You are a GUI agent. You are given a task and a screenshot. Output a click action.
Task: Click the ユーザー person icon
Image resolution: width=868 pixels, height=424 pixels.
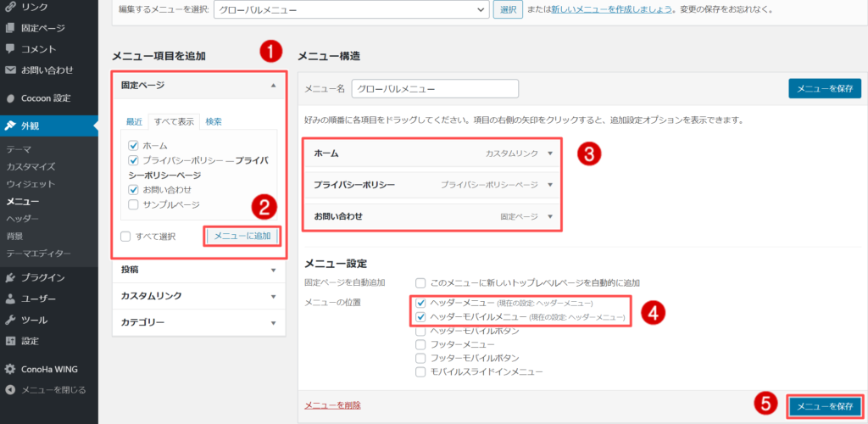point(10,298)
